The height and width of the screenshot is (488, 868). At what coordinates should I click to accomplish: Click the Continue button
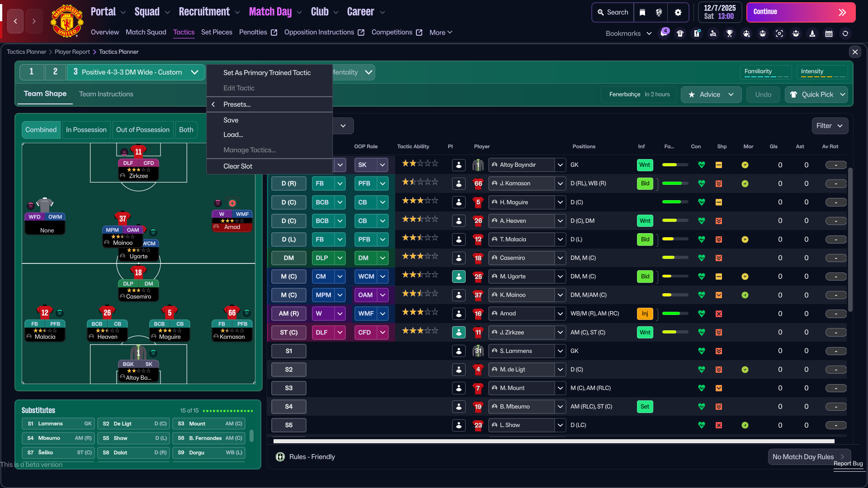click(801, 12)
